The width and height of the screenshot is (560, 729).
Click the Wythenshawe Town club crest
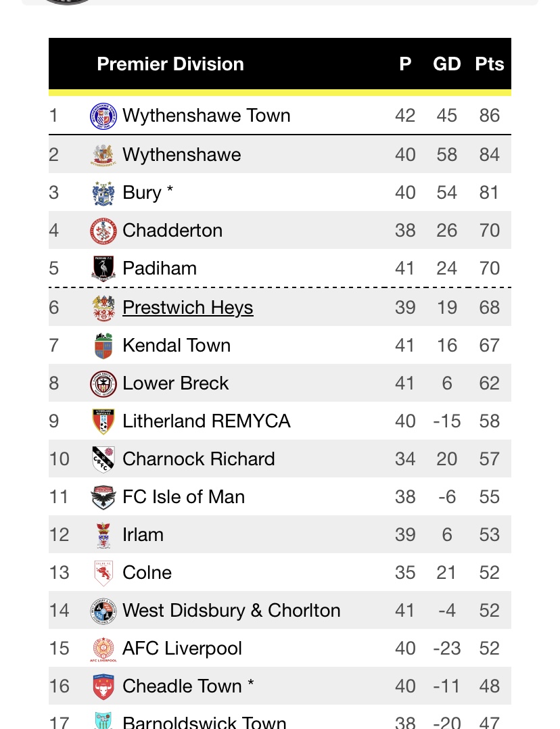tap(103, 116)
